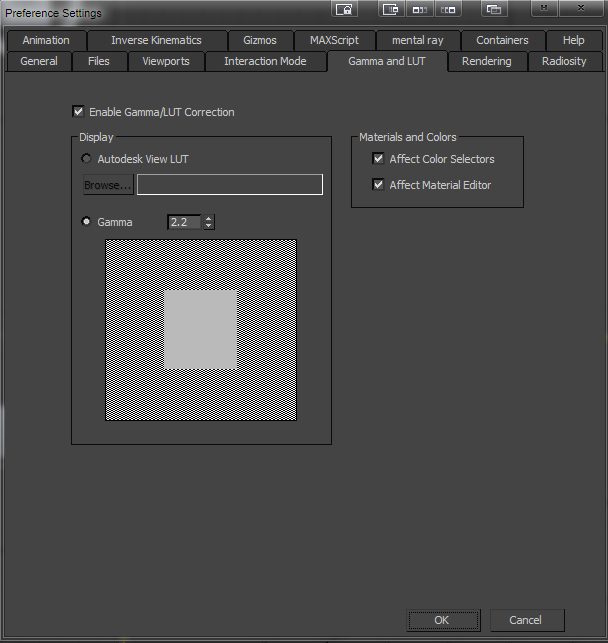608x643 pixels.
Task: Select the Autodesk View LUT radio button
Action: pos(87,159)
